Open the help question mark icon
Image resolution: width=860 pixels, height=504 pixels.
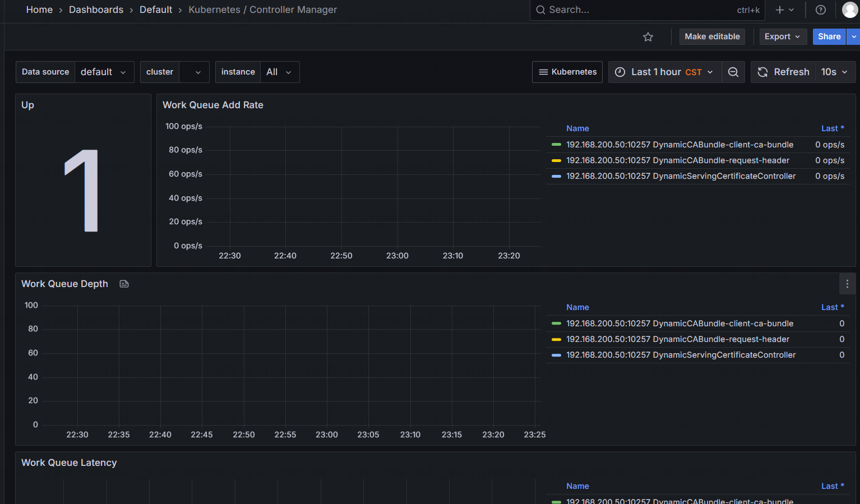(x=821, y=10)
